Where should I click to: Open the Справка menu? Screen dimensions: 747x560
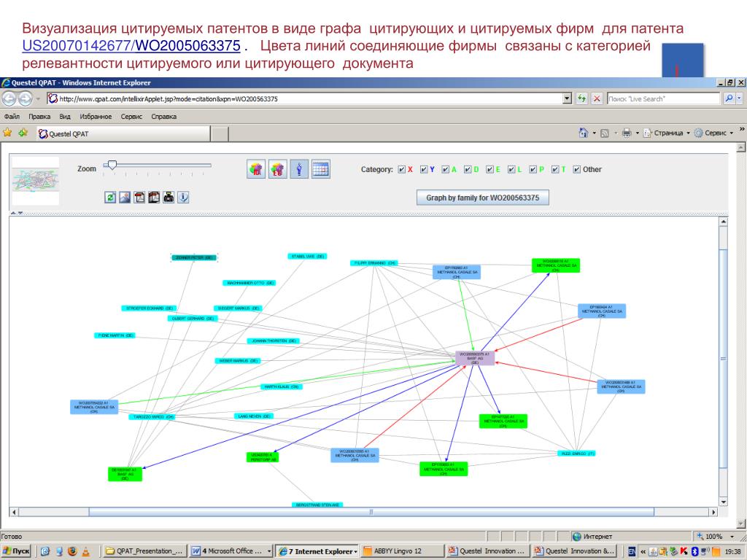[164, 116]
